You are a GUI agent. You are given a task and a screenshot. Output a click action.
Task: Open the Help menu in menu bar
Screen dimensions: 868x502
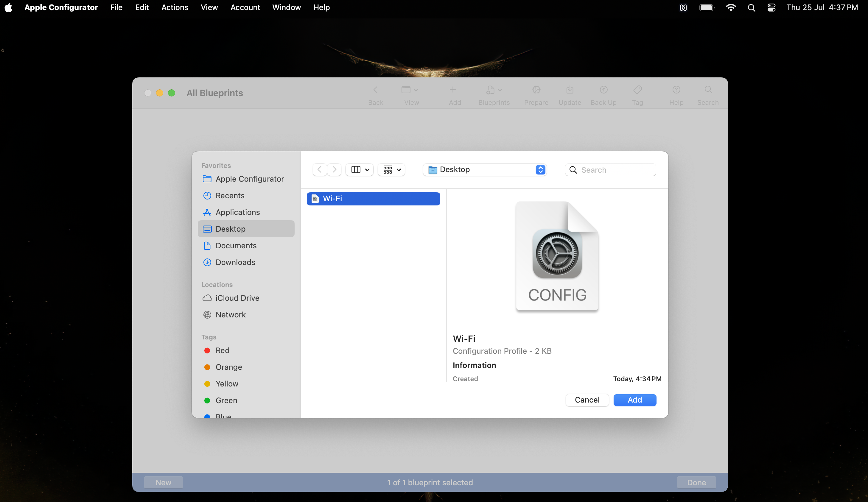[x=321, y=7]
